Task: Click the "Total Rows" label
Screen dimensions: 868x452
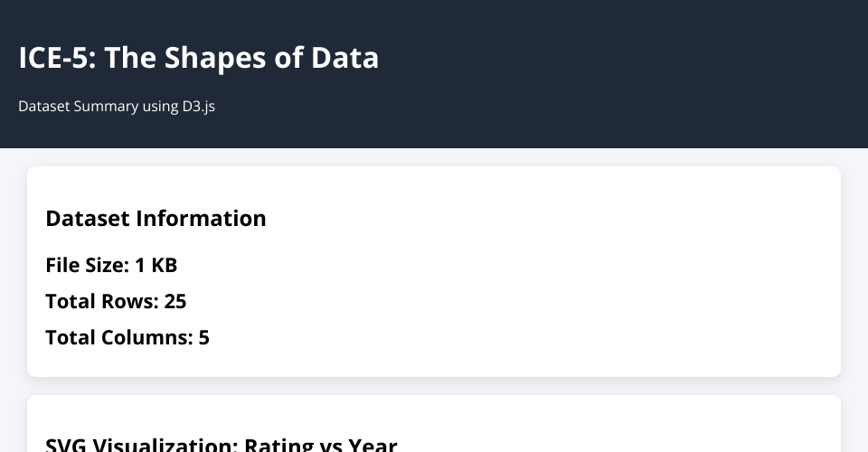Action: (x=101, y=301)
